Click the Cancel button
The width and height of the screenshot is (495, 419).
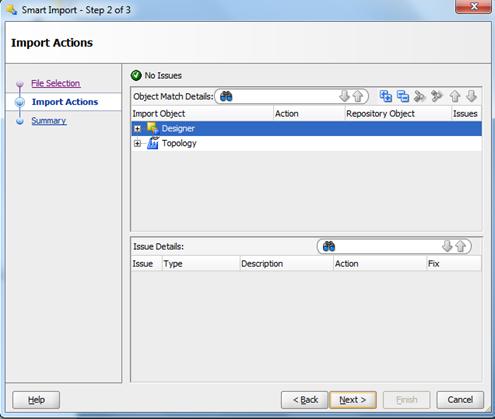460,400
